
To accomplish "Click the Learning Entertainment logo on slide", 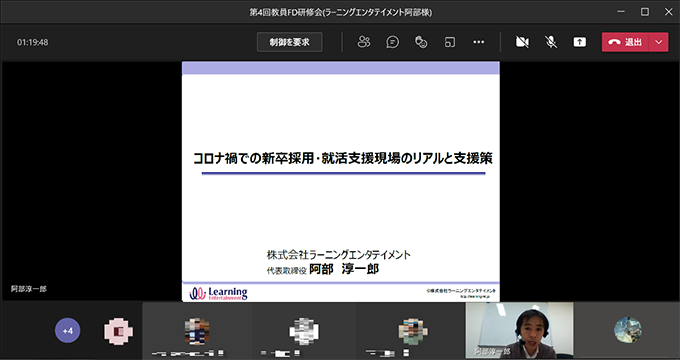I will [219, 293].
